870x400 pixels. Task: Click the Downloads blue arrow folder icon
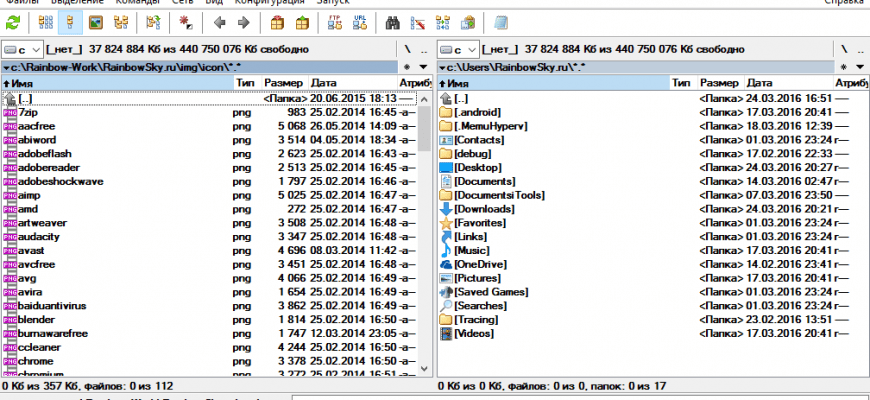(446, 209)
